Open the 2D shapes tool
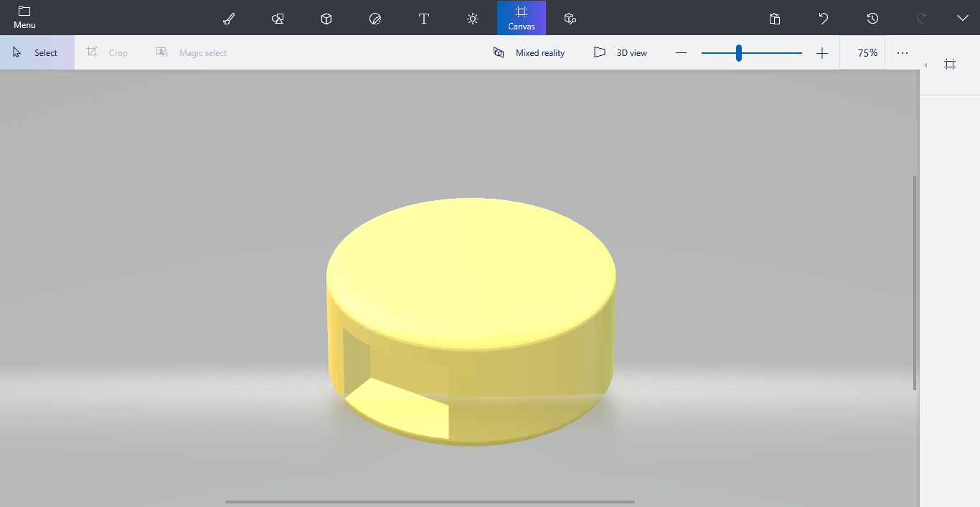 tap(277, 17)
